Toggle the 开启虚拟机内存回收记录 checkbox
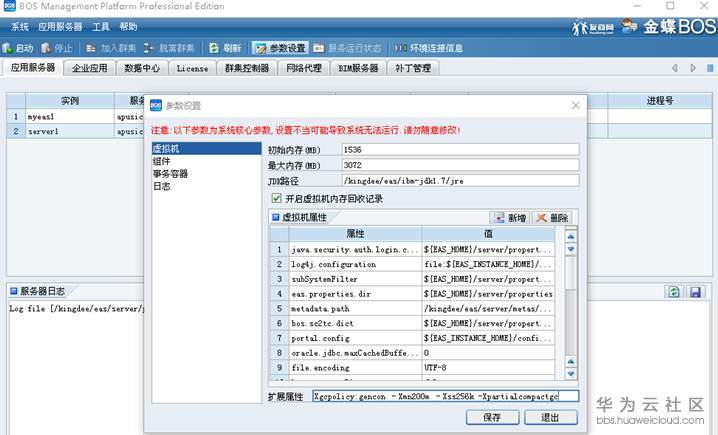718x435 pixels. tap(276, 198)
